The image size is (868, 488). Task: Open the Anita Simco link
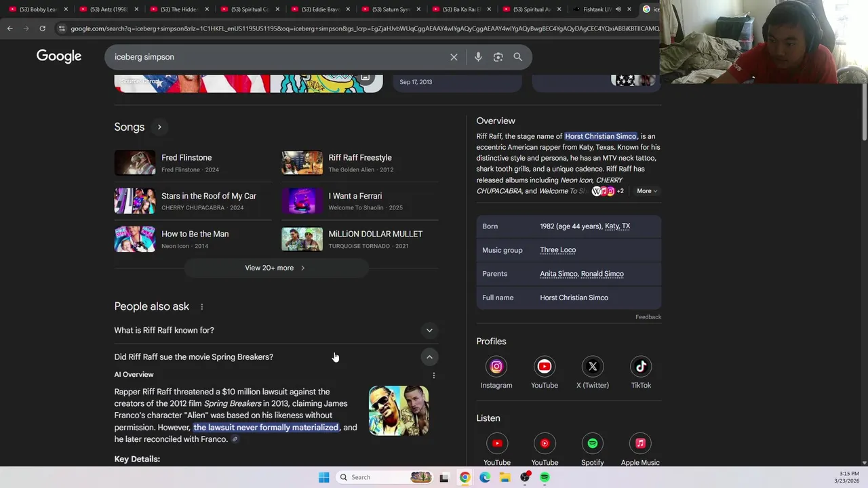pyautogui.click(x=559, y=274)
